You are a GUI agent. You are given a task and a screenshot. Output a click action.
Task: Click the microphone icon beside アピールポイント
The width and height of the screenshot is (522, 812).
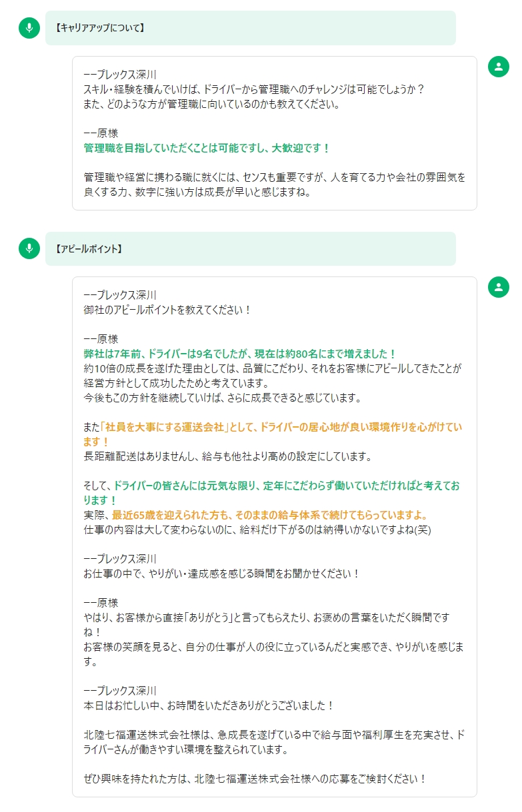coord(29,248)
